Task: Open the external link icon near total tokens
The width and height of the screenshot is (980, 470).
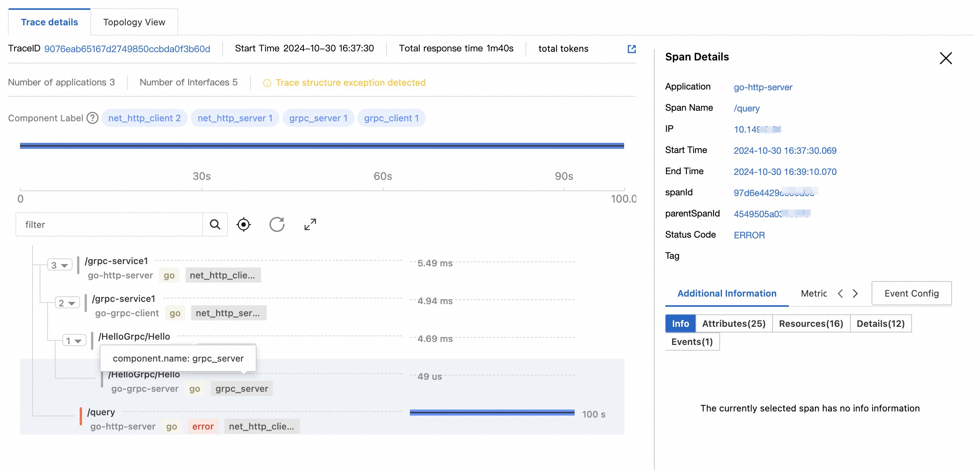Action: [632, 49]
